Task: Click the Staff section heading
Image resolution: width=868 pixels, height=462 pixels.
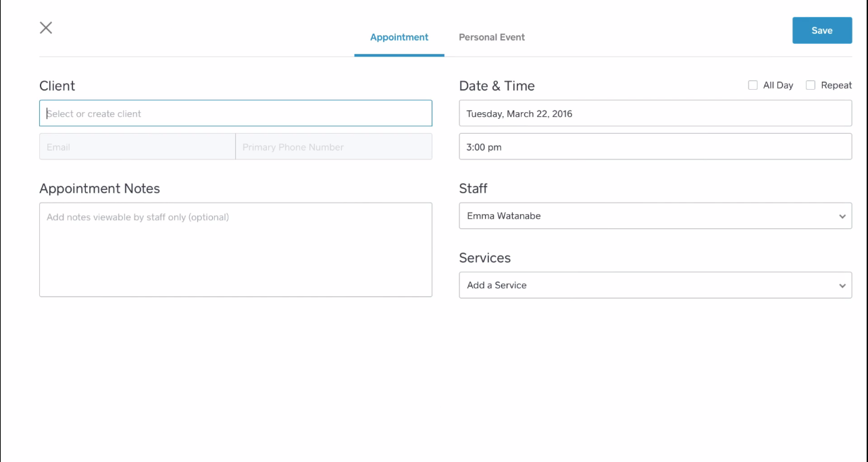Action: (x=473, y=188)
